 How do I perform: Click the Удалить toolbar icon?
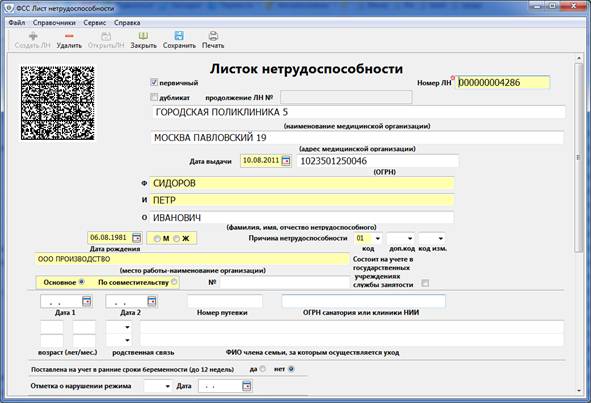tap(69, 37)
